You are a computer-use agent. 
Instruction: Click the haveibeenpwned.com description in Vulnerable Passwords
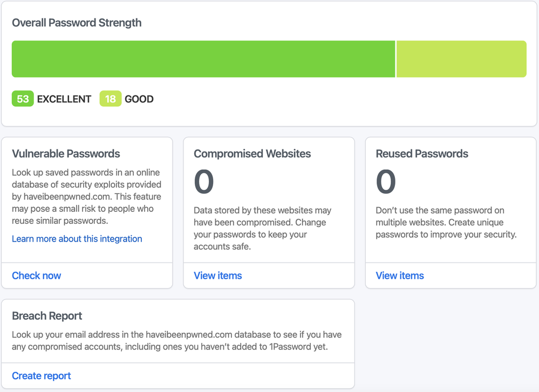tap(86, 197)
